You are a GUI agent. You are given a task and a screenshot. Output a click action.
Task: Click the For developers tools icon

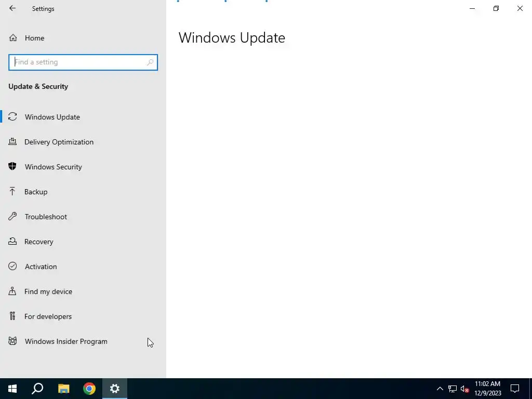click(12, 316)
